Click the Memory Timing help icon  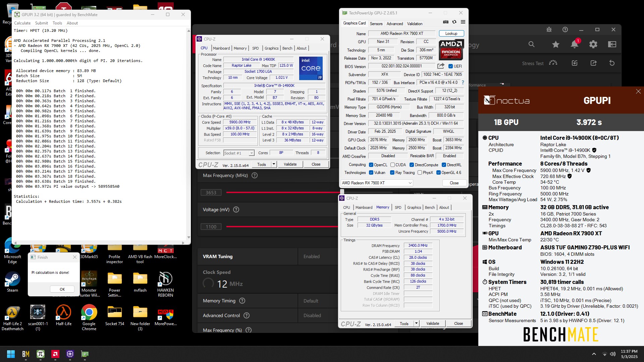[x=242, y=301]
